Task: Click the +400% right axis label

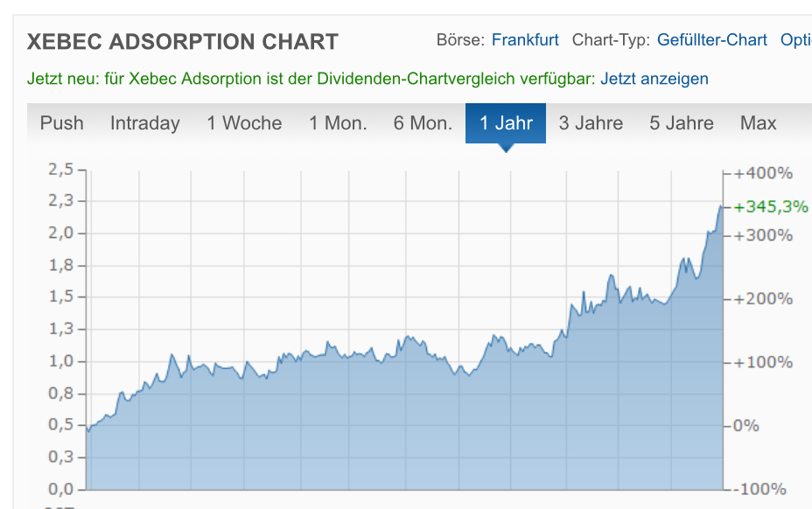Action: (x=763, y=173)
